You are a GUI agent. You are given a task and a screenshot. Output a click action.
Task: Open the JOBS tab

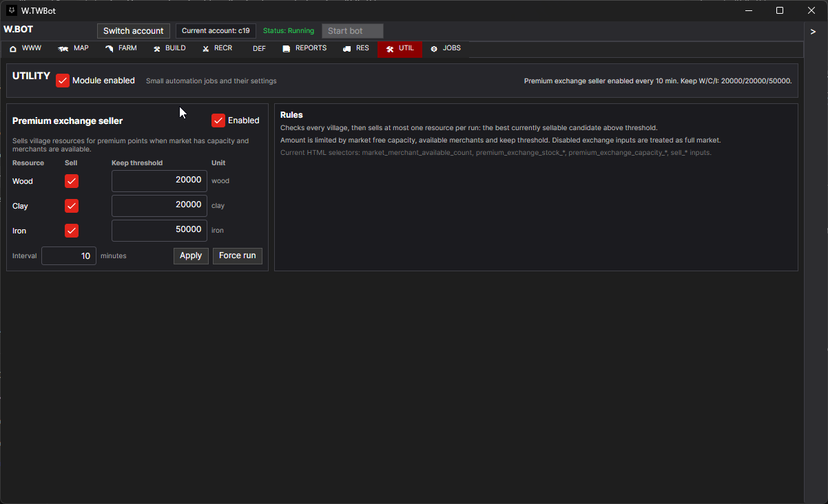(x=446, y=49)
